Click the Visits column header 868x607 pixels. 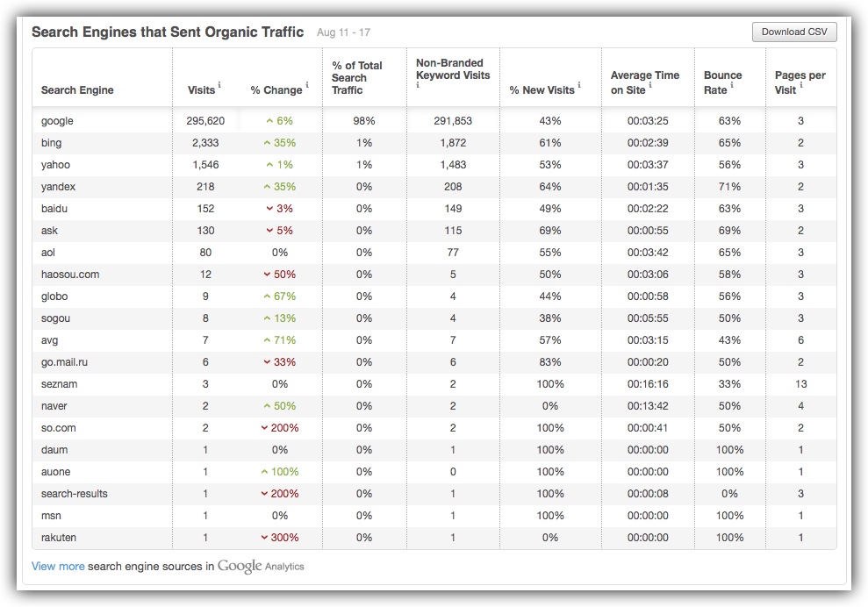(x=201, y=90)
